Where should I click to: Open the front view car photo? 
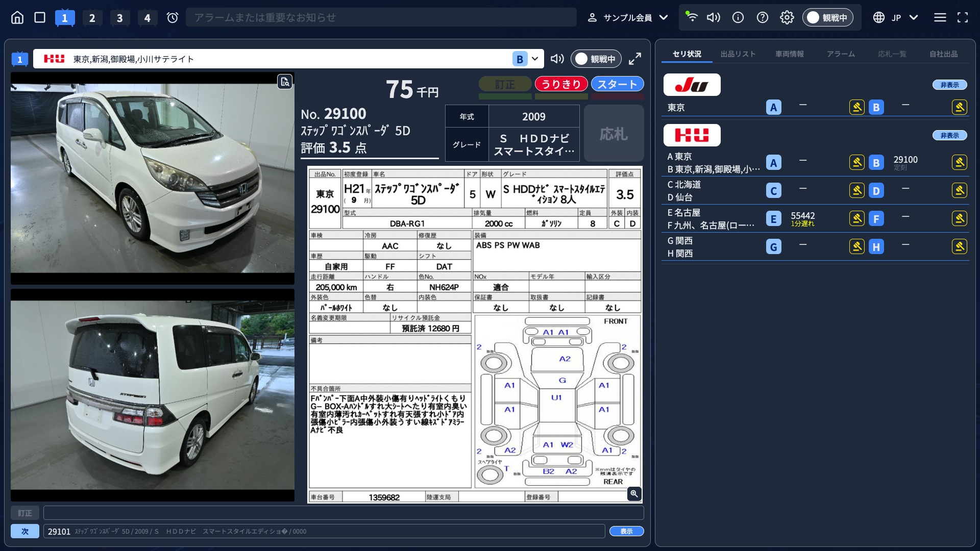pos(153,178)
